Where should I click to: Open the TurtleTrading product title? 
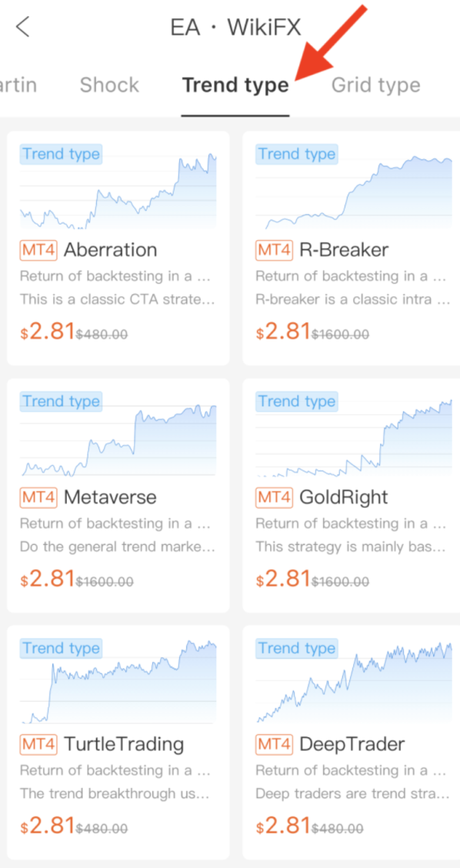(x=124, y=744)
